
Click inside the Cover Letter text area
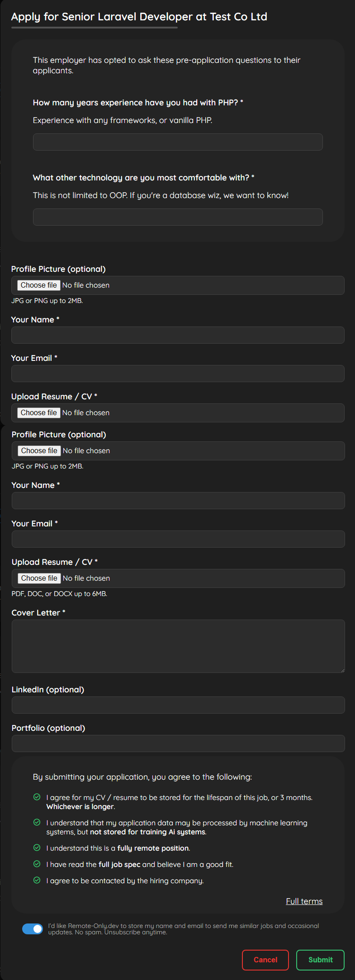tap(177, 646)
